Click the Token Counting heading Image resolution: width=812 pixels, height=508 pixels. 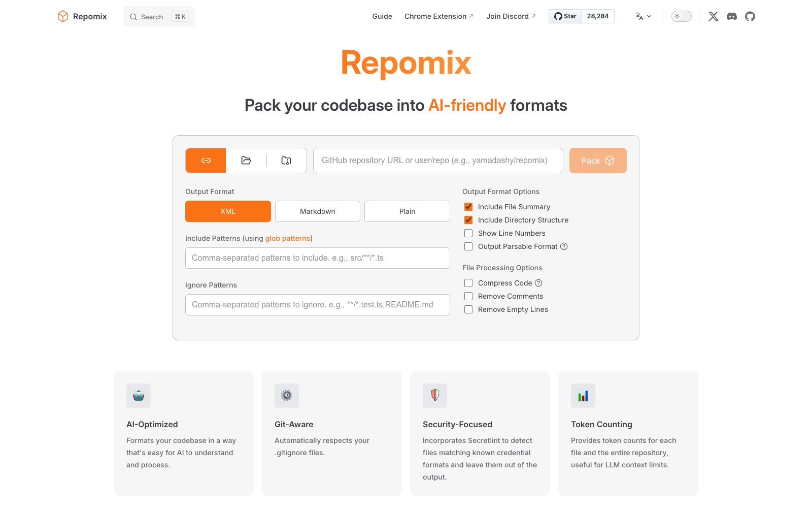click(x=601, y=424)
